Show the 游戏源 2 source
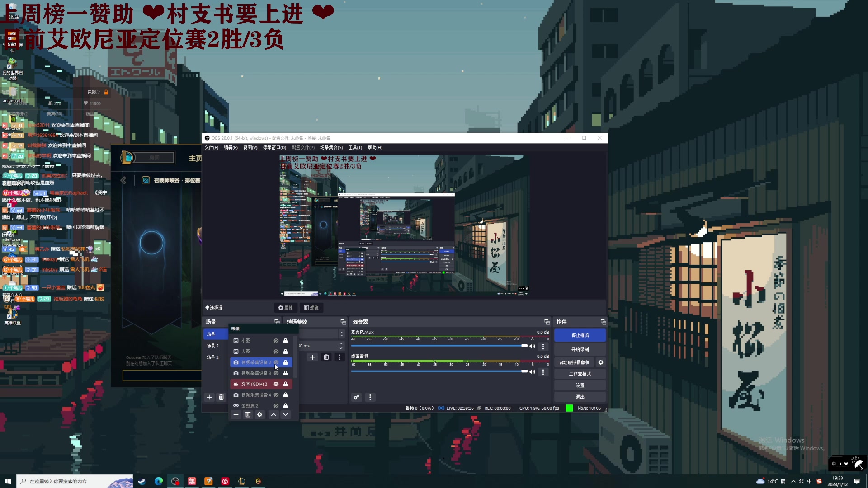This screenshot has width=868, height=488. click(x=276, y=406)
